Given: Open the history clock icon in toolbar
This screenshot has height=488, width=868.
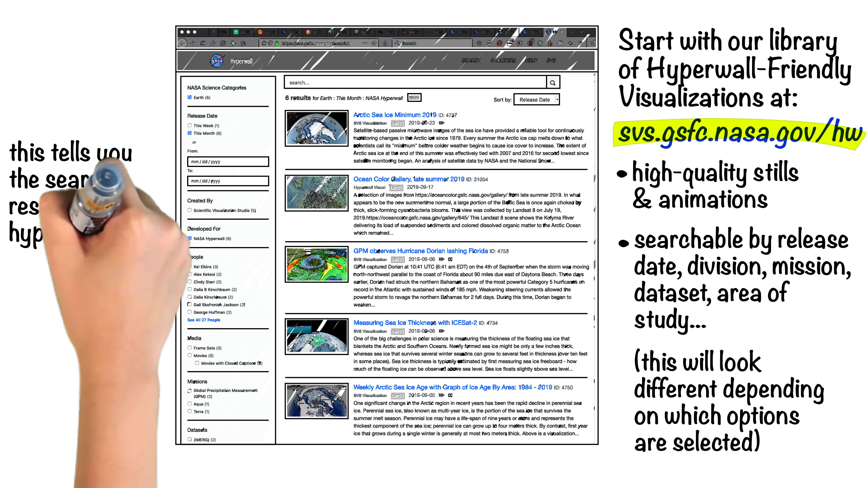Looking at the screenshot, I should [223, 43].
